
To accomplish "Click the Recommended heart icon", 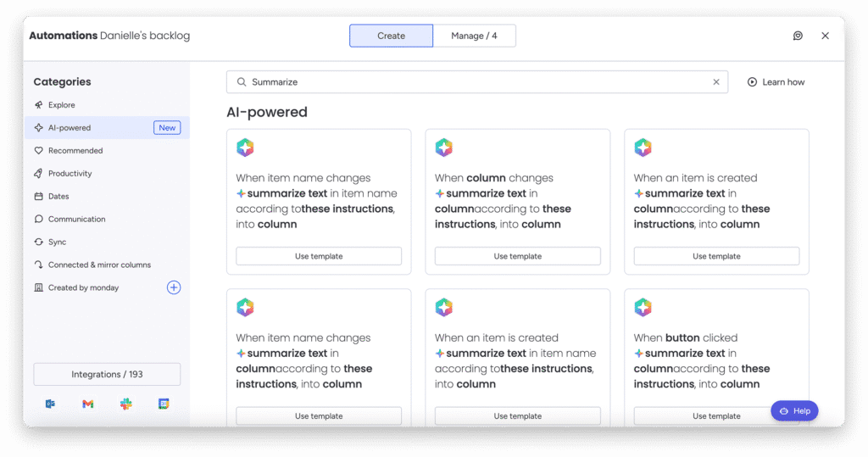I will click(x=39, y=151).
